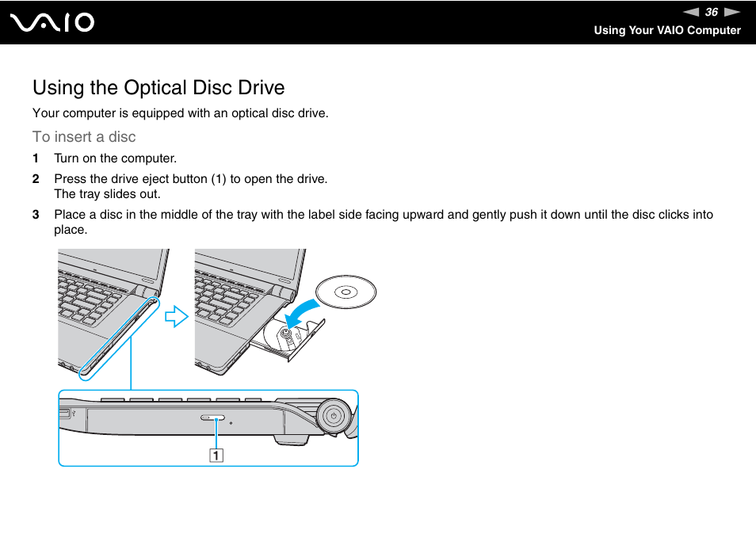The width and height of the screenshot is (756, 534).
Task: Click step 3 text Place a disc in the middle
Action: pyautogui.click(x=384, y=222)
